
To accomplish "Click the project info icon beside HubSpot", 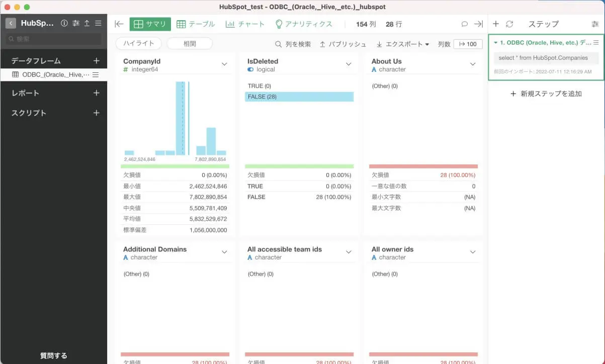I will [x=64, y=23].
